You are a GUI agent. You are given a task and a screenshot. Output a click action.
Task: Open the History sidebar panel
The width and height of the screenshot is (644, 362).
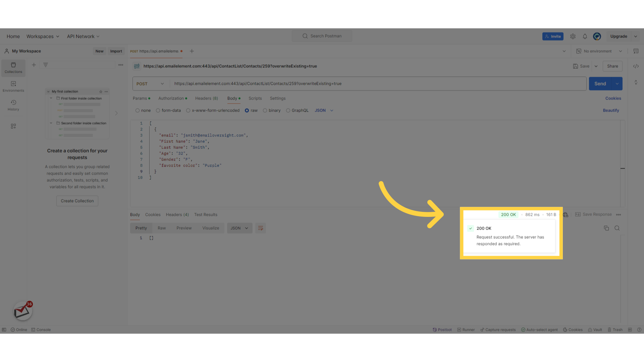pyautogui.click(x=13, y=105)
